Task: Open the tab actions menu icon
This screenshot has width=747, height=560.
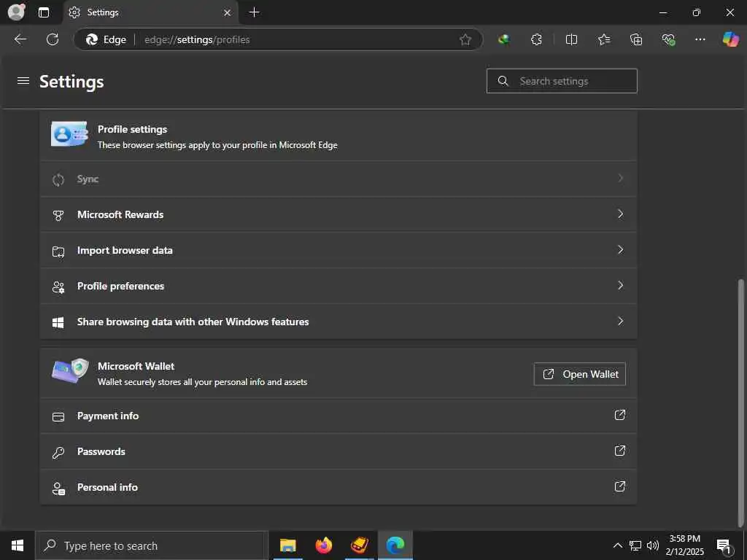Action: (x=43, y=12)
